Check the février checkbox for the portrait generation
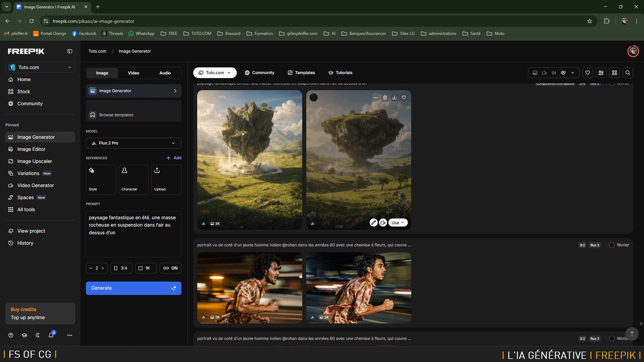This screenshot has height=362, width=644. [x=612, y=245]
